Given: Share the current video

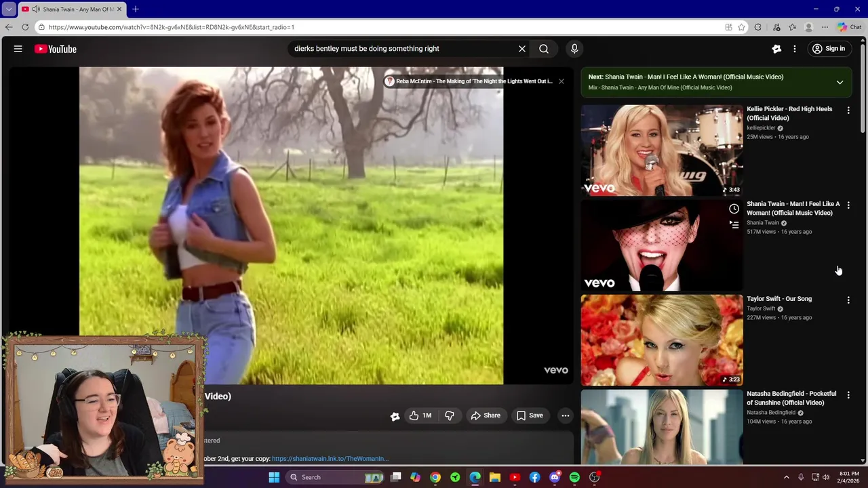Looking at the screenshot, I should (x=486, y=415).
